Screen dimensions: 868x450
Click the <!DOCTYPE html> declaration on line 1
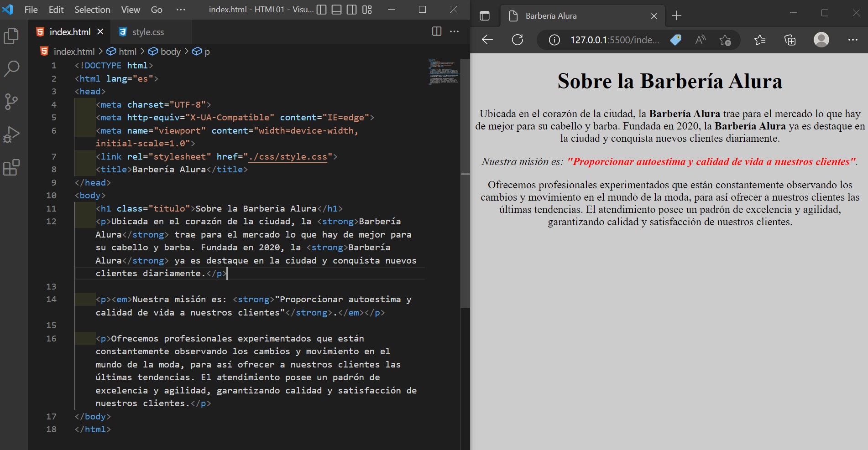tap(114, 66)
